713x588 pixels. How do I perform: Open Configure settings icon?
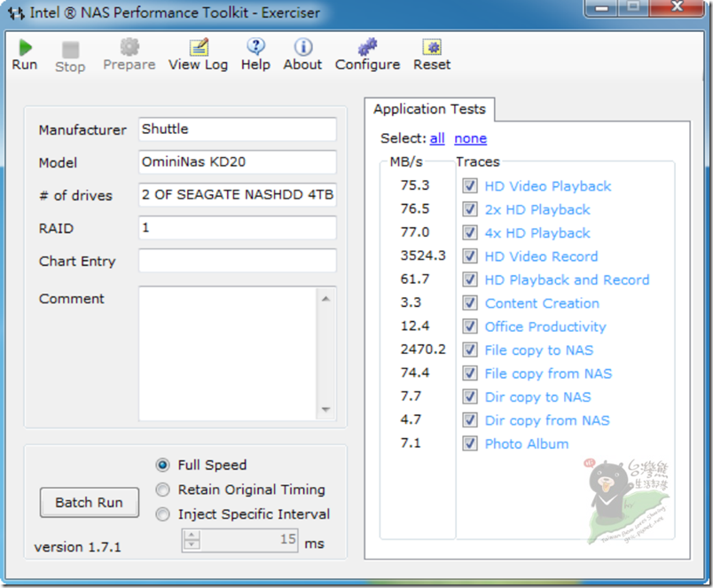tap(367, 46)
